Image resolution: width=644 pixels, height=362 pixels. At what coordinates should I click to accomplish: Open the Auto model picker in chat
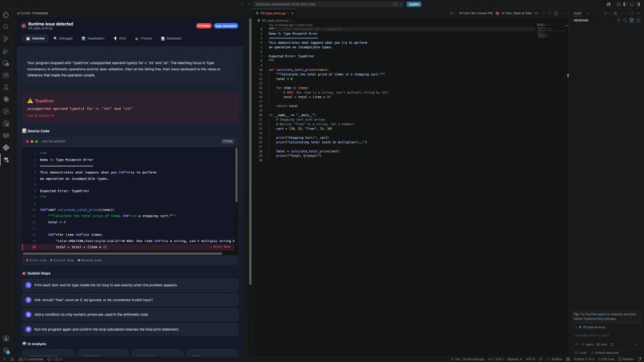click(602, 344)
